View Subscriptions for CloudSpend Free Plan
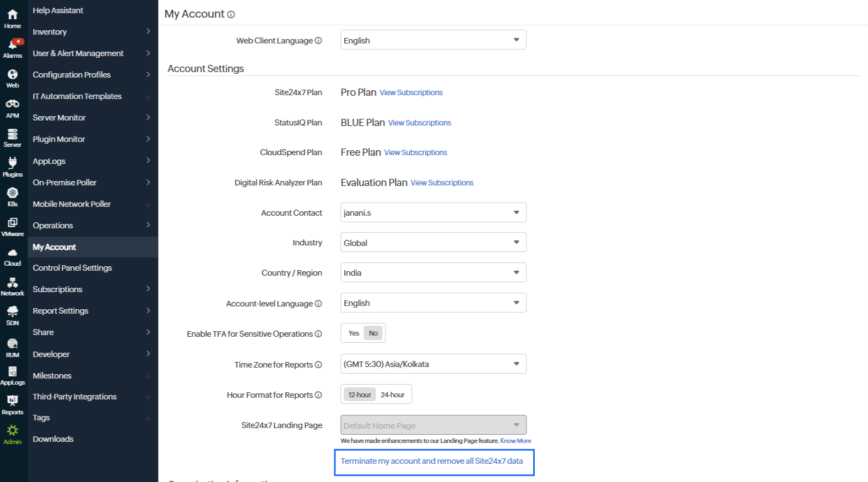 (x=416, y=153)
